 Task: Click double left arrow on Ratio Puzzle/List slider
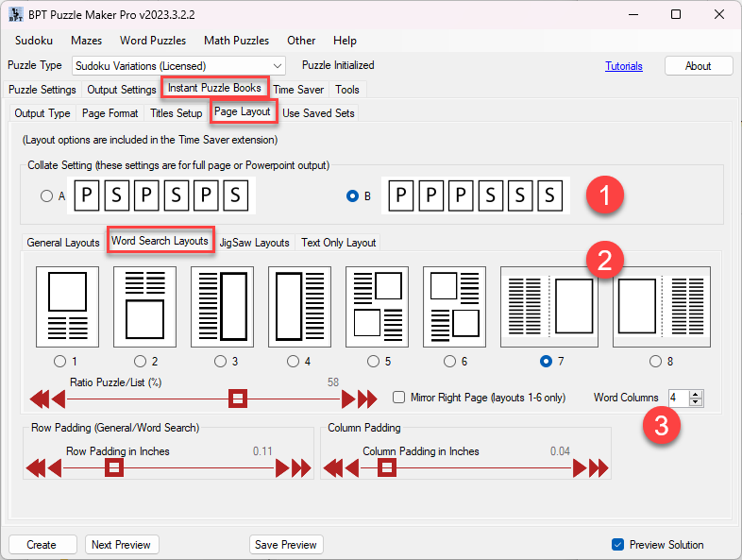(40, 399)
